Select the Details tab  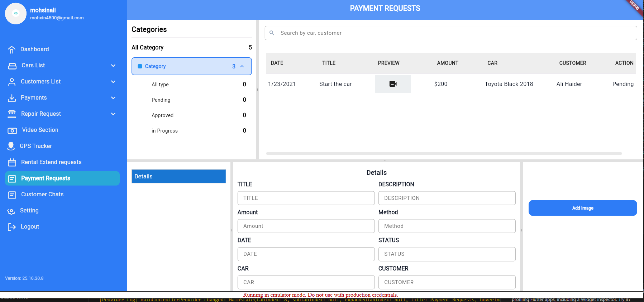178,176
